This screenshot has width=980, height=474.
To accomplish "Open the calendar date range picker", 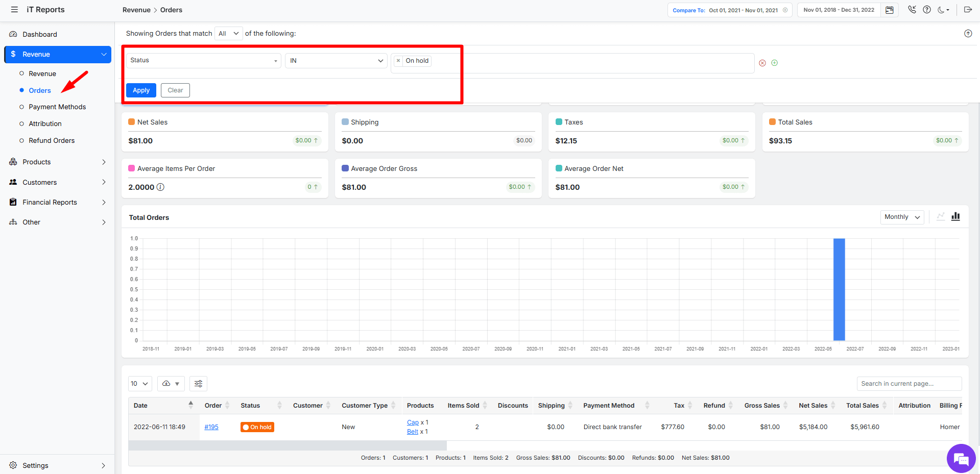I will click(x=889, y=10).
